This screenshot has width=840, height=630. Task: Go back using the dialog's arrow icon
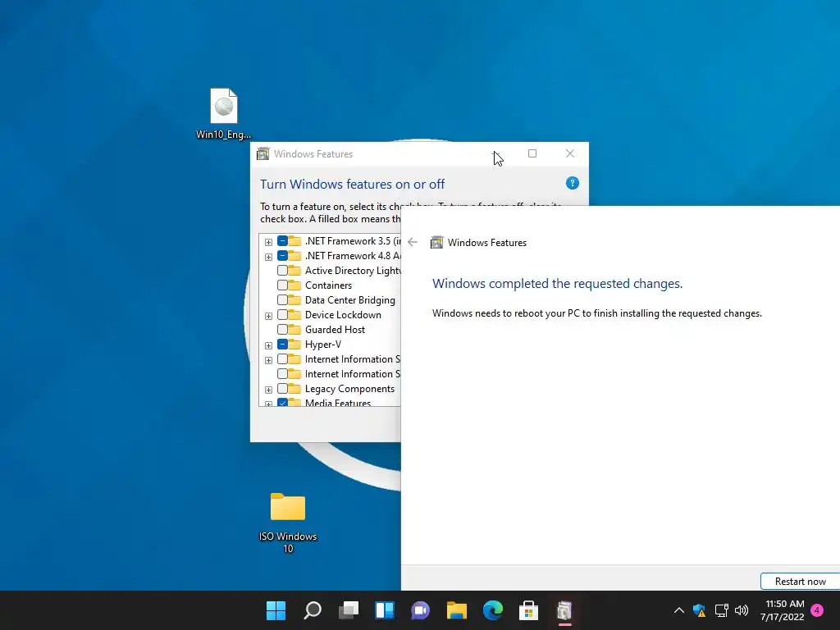(413, 242)
